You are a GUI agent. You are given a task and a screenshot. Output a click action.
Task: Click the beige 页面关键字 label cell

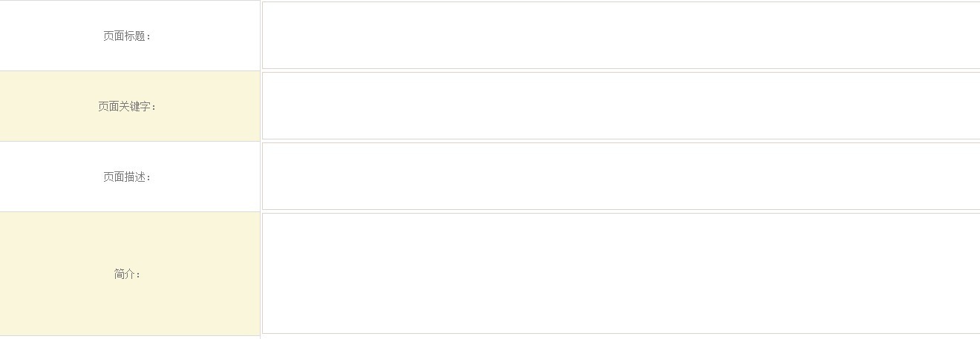[59, 119]
